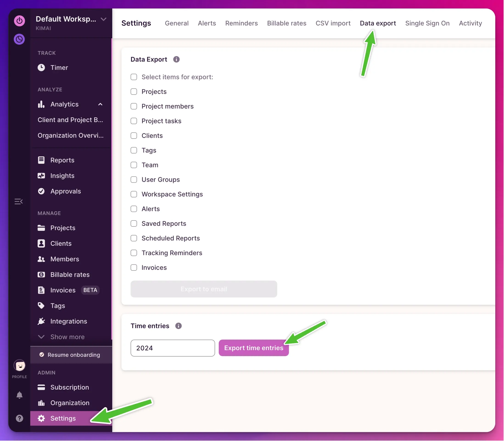
Task: Open the Profile avatar icon
Action: pos(20,365)
